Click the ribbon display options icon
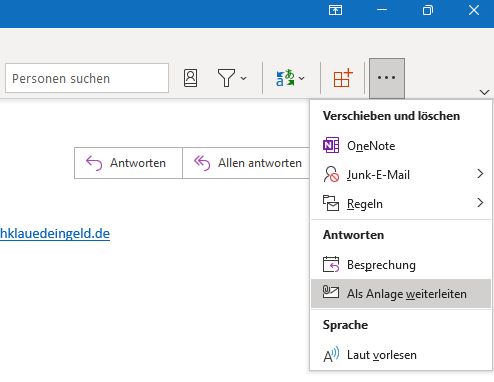 pyautogui.click(x=335, y=10)
